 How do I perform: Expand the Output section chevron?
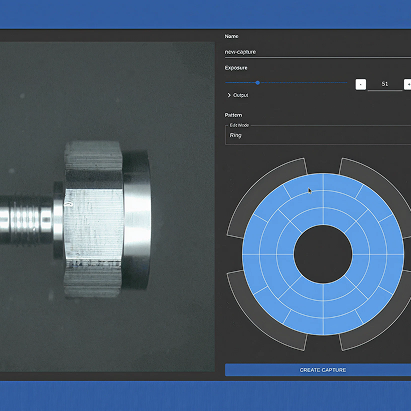pyautogui.click(x=229, y=95)
